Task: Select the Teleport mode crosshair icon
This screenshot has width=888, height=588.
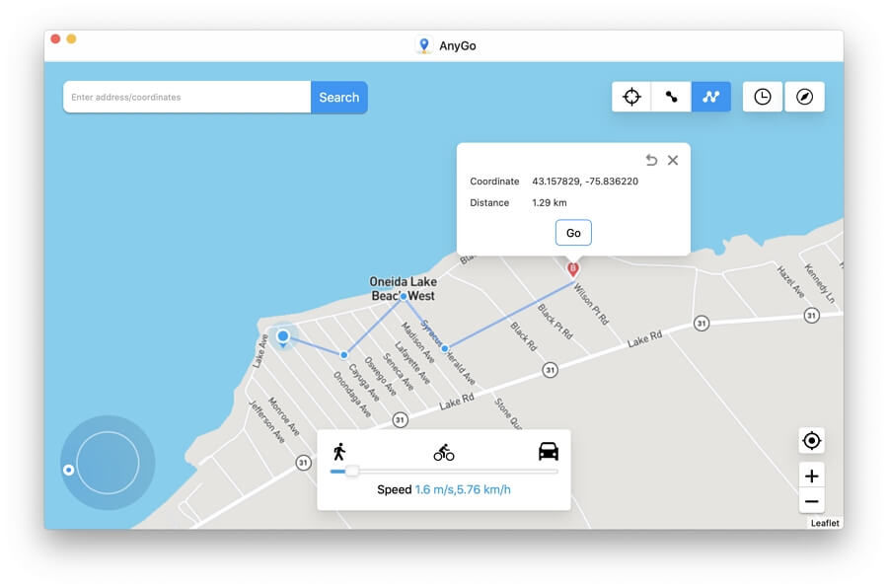Action: [x=630, y=96]
